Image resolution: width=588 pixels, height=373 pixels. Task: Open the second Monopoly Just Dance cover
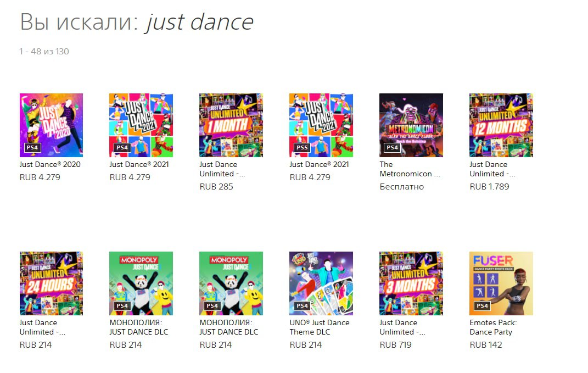coord(231,283)
